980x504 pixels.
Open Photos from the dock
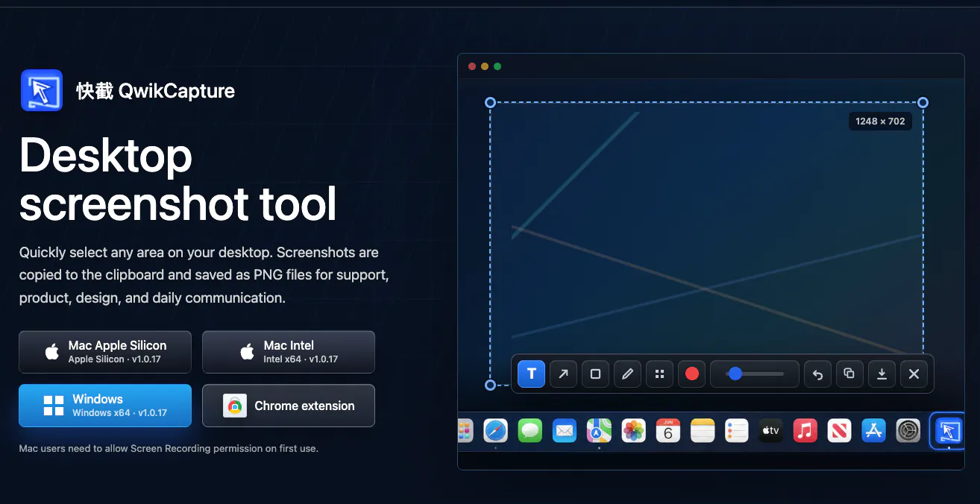tap(633, 430)
